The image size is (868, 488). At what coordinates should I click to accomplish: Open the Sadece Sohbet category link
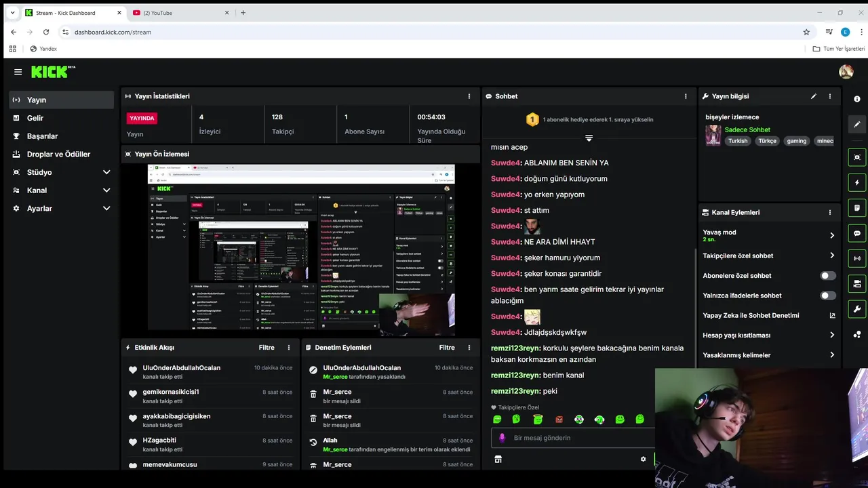pyautogui.click(x=747, y=129)
